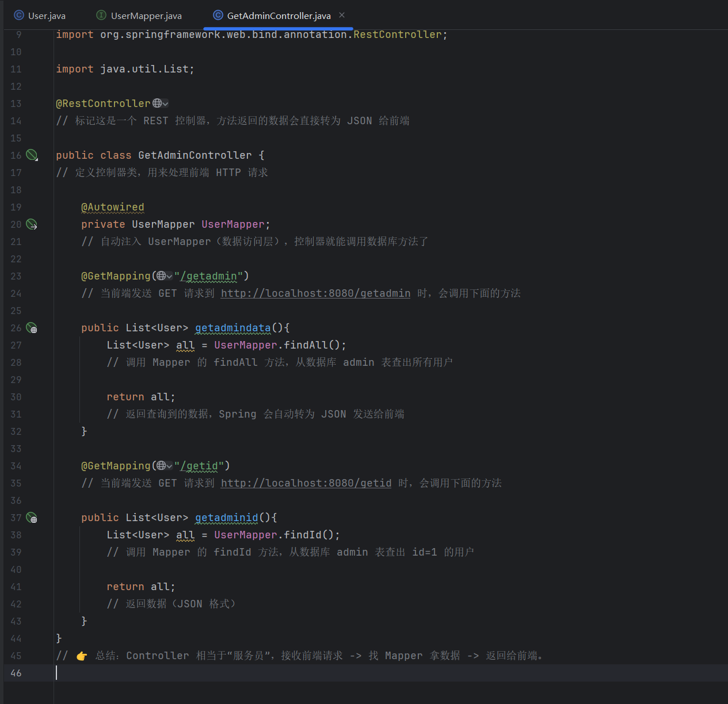Click the globe icon in /getadmin mapping
The height and width of the screenshot is (704, 728).
click(x=161, y=276)
